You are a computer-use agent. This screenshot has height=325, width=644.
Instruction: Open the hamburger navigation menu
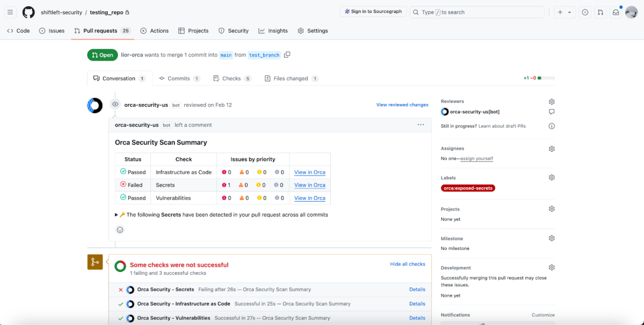[x=10, y=12]
